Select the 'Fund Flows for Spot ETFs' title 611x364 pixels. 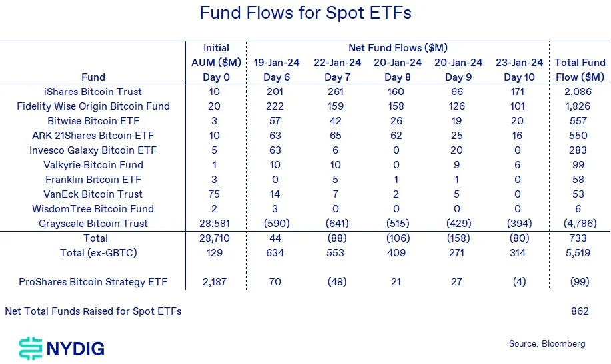(x=305, y=13)
